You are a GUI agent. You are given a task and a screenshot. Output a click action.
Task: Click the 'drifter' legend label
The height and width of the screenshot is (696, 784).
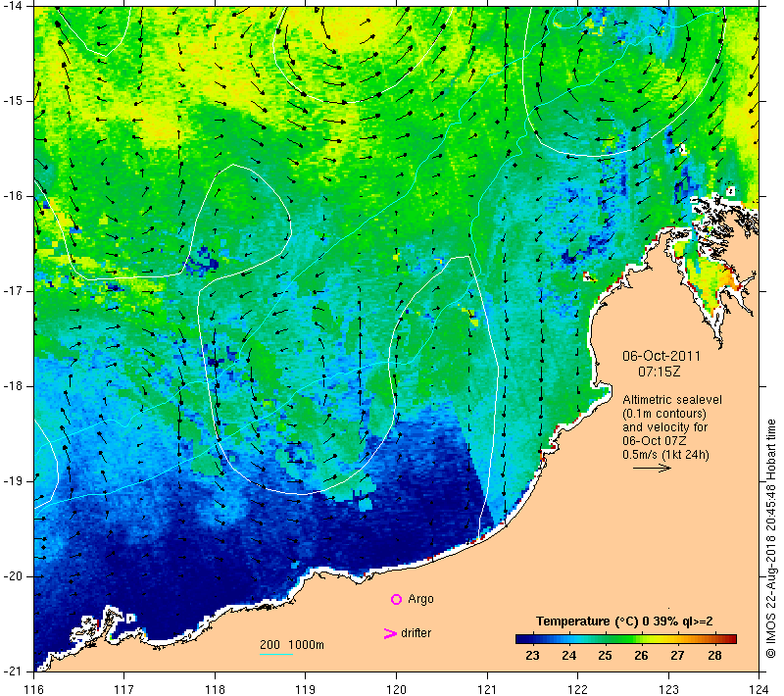pyautogui.click(x=416, y=633)
